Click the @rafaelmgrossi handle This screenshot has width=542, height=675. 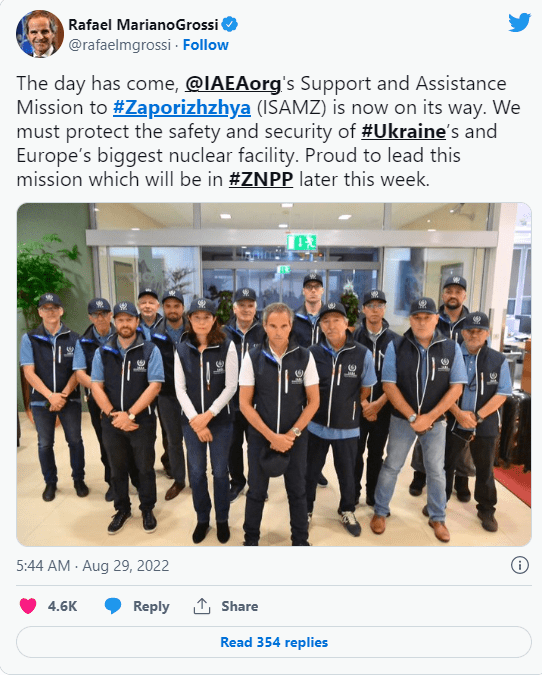(x=120, y=45)
